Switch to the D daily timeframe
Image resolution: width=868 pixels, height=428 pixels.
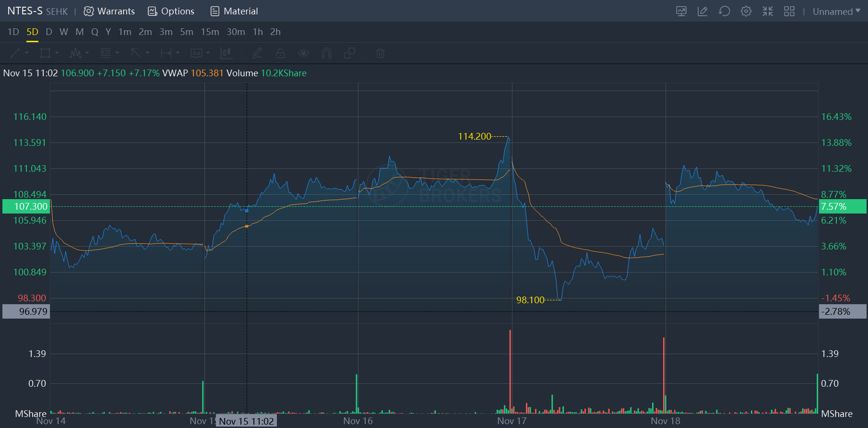click(49, 32)
